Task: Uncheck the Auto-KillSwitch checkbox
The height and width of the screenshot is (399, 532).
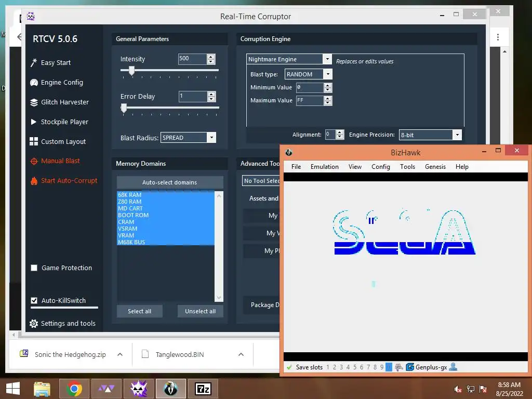Action: click(x=34, y=301)
